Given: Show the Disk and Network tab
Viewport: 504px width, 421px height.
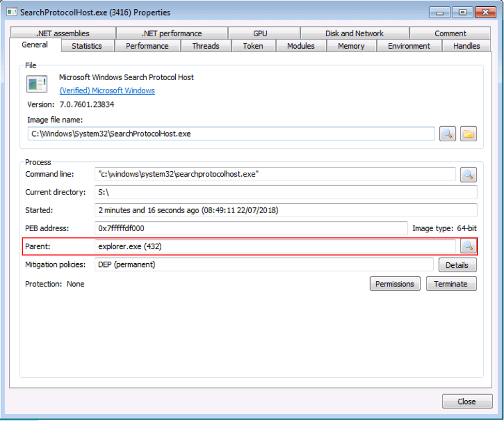Looking at the screenshot, I should pos(354,33).
